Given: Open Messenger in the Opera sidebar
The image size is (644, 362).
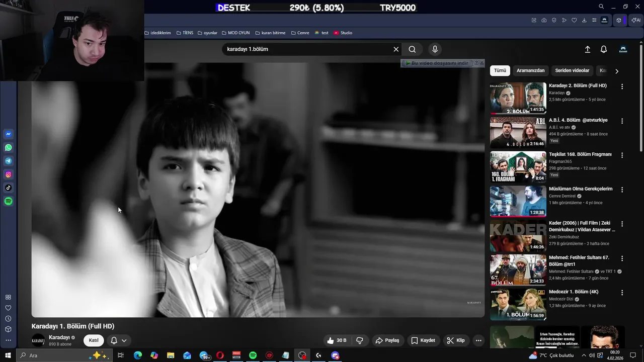Looking at the screenshot, I should [x=9, y=134].
